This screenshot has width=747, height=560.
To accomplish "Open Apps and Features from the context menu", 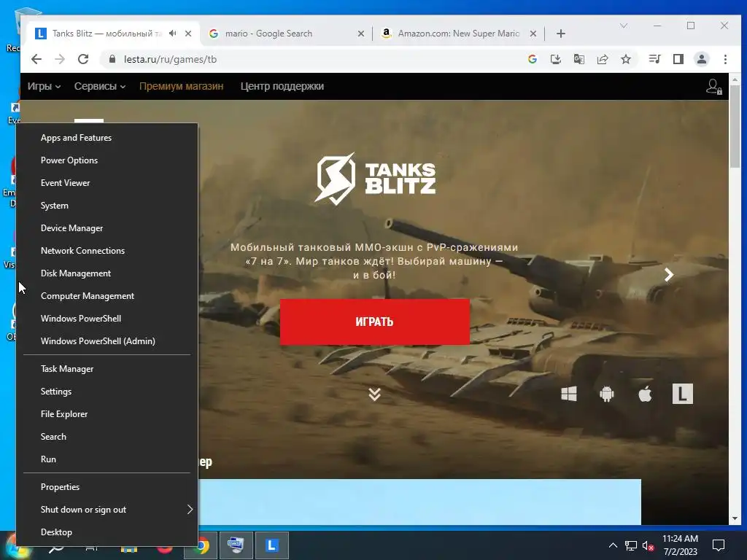I will point(107,138).
